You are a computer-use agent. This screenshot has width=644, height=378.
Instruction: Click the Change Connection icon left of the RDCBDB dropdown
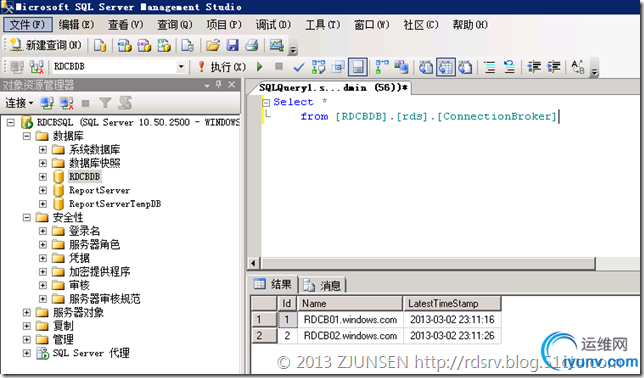point(37,67)
